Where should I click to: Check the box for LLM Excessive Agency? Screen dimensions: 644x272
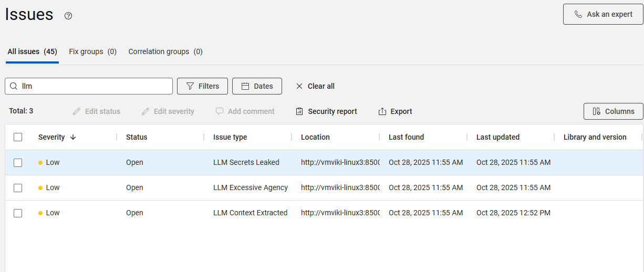18,188
